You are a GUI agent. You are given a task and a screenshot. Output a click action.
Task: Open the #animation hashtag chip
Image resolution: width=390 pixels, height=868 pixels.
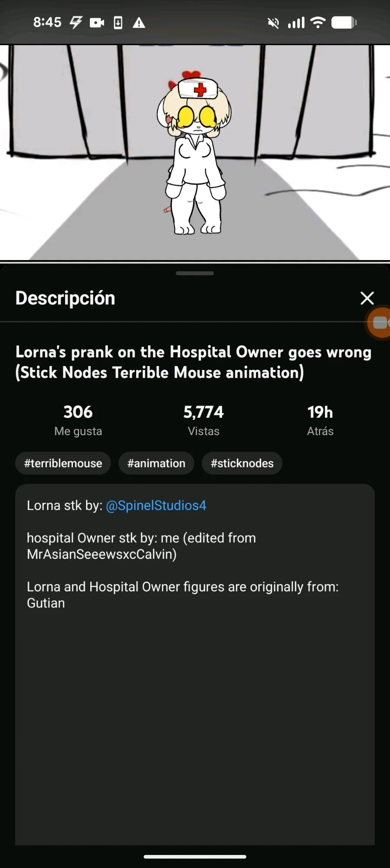pyautogui.click(x=156, y=463)
